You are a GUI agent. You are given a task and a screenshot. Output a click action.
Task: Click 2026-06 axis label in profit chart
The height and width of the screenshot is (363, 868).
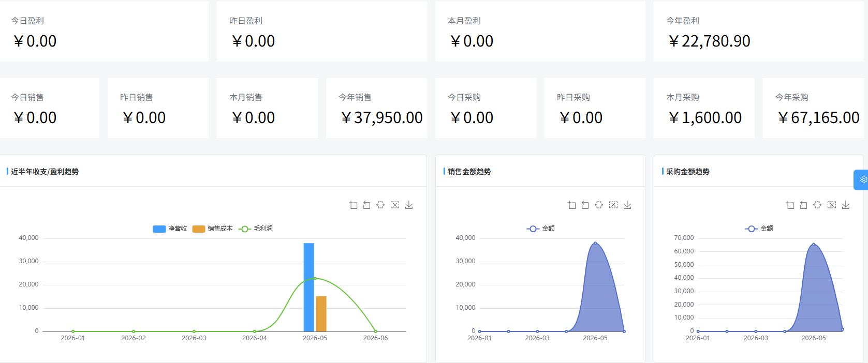pyautogui.click(x=375, y=338)
